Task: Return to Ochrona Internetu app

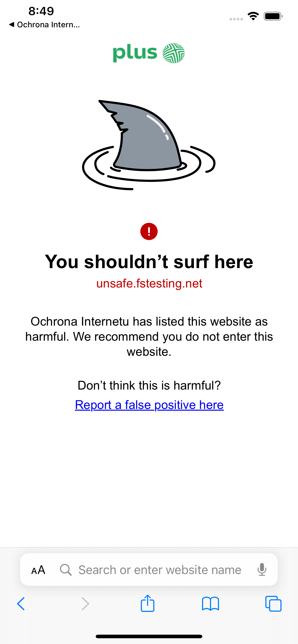Action: [x=45, y=24]
